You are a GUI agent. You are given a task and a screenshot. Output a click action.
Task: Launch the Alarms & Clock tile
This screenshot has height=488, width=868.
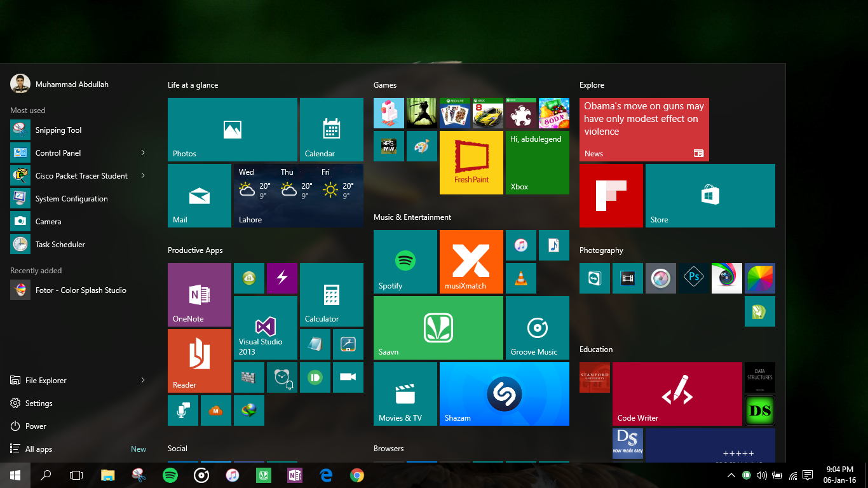(x=281, y=377)
